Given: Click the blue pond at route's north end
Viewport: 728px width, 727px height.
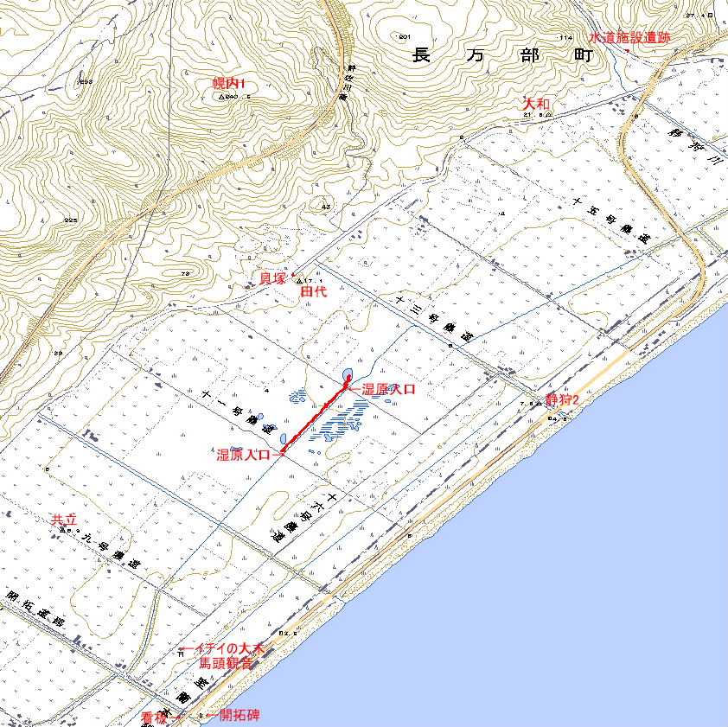Looking at the screenshot, I should (x=347, y=374).
